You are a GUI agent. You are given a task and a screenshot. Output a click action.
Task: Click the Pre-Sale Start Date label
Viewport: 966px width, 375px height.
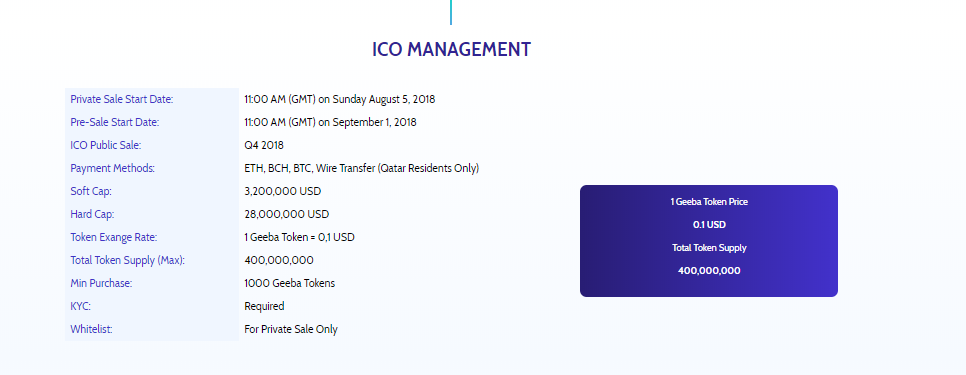point(115,122)
